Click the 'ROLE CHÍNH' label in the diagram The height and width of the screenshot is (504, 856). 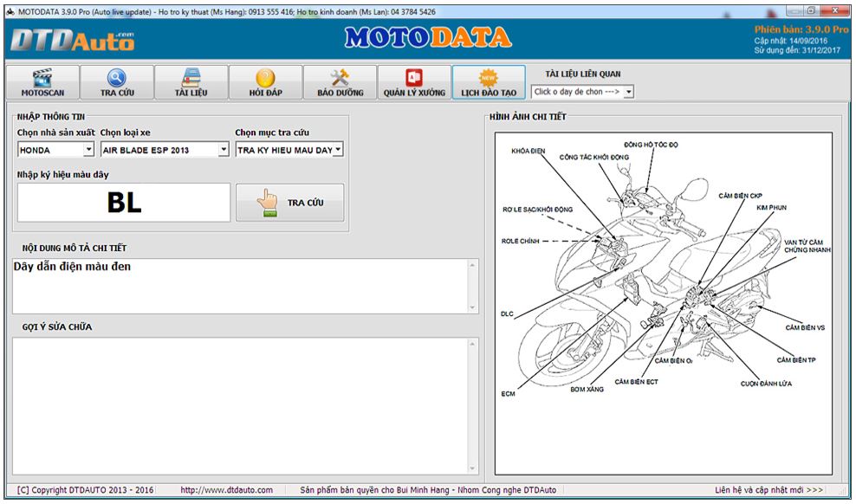[520, 241]
